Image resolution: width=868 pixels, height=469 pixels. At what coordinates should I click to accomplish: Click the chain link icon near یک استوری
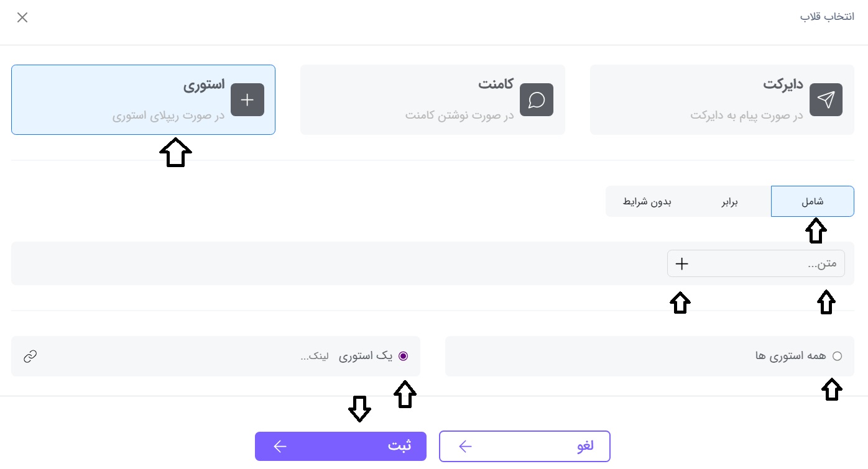click(29, 356)
